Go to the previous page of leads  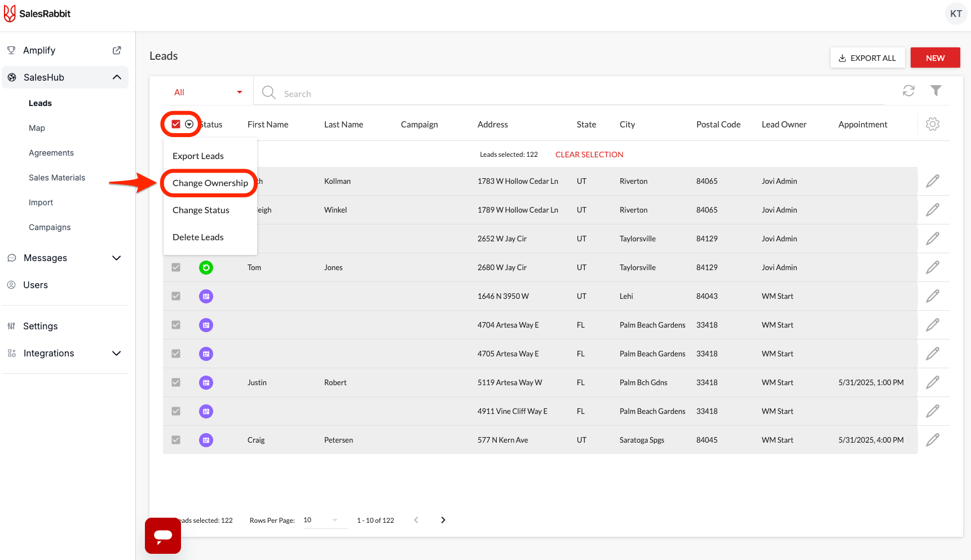pyautogui.click(x=416, y=520)
